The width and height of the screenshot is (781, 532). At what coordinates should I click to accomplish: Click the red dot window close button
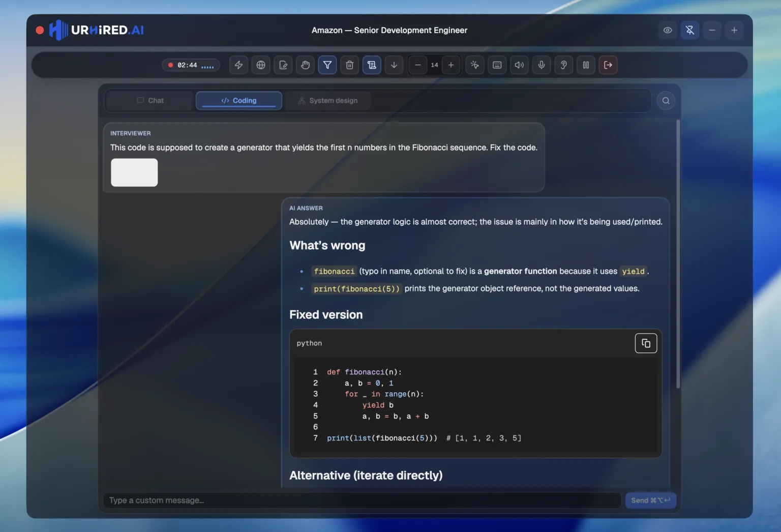pyautogui.click(x=40, y=31)
